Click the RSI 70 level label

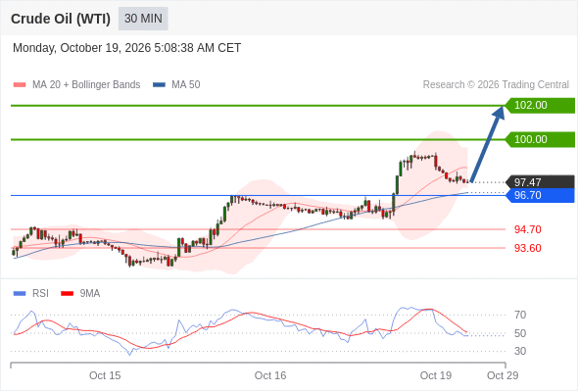coord(520,315)
